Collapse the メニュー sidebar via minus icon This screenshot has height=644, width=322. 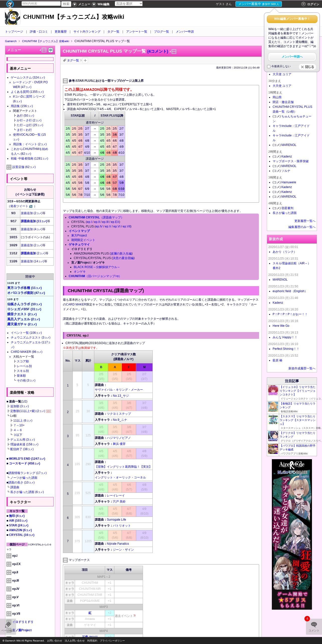[44, 50]
